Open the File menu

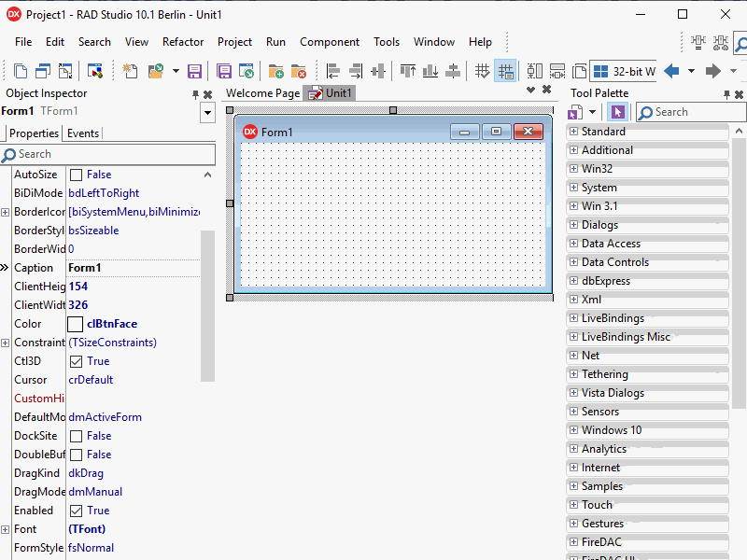click(x=23, y=42)
